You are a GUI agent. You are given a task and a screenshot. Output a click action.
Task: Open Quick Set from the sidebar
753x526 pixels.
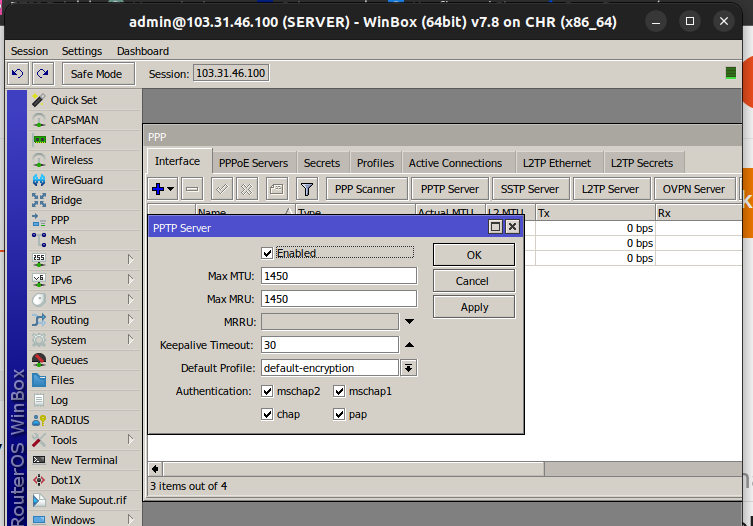pyautogui.click(x=84, y=100)
